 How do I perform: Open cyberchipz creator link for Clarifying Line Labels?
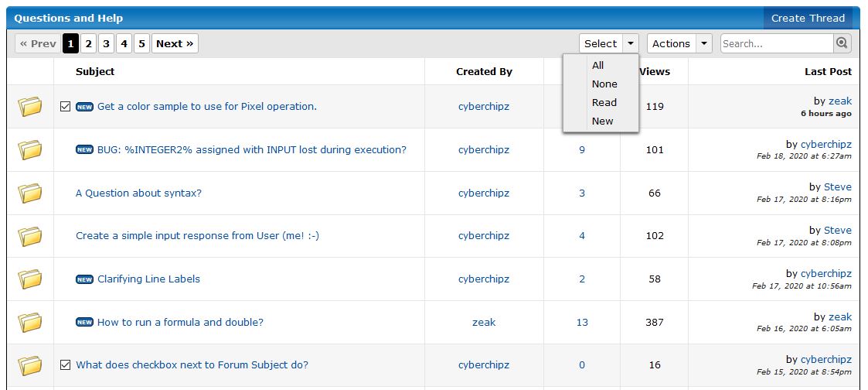point(484,279)
